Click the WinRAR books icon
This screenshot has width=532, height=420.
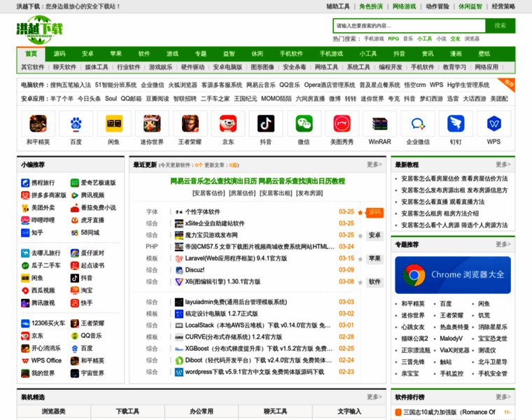pyautogui.click(x=379, y=123)
